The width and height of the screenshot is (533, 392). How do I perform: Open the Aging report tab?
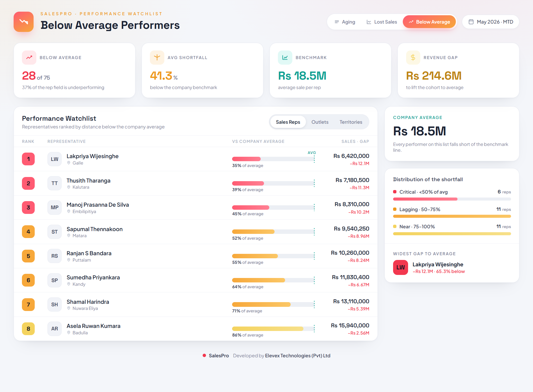[345, 22]
